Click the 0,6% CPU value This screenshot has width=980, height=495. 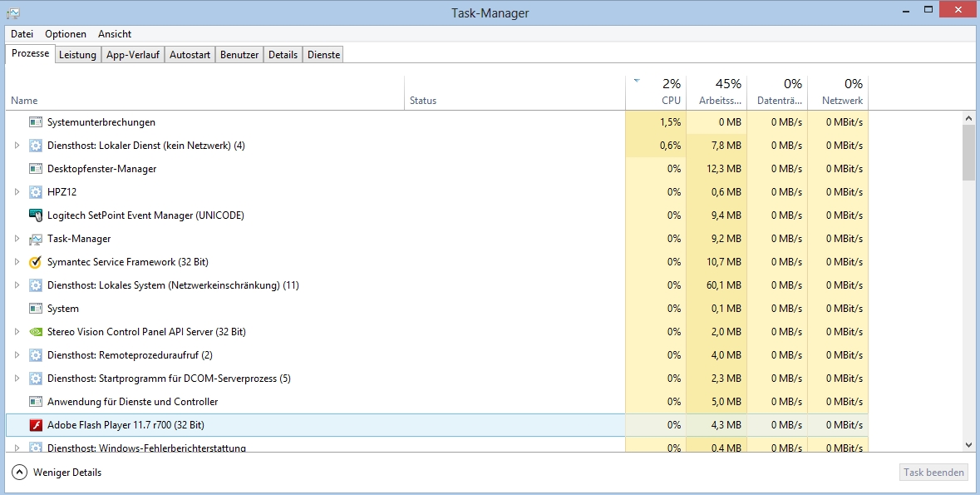coord(670,146)
